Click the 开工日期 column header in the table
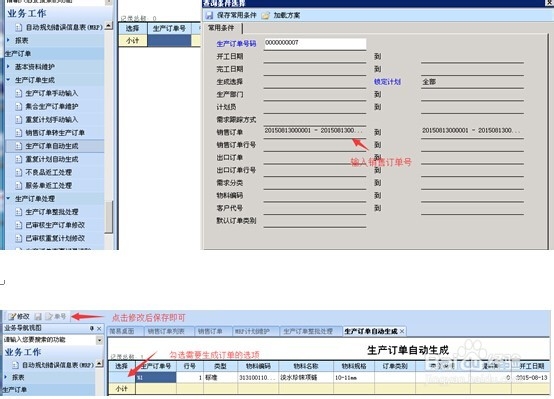The image size is (554, 399). click(531, 366)
